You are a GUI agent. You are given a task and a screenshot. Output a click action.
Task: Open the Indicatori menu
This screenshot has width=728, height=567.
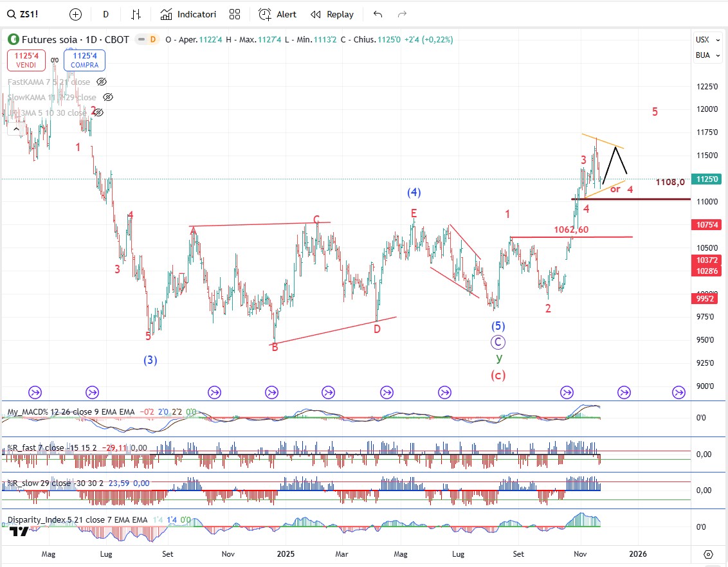click(x=188, y=14)
